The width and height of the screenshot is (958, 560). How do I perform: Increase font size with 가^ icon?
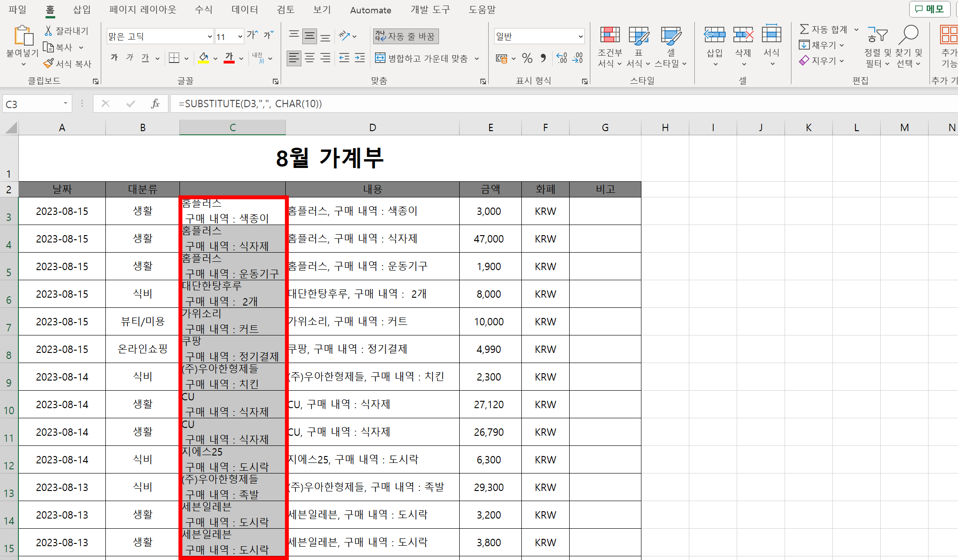tap(252, 35)
